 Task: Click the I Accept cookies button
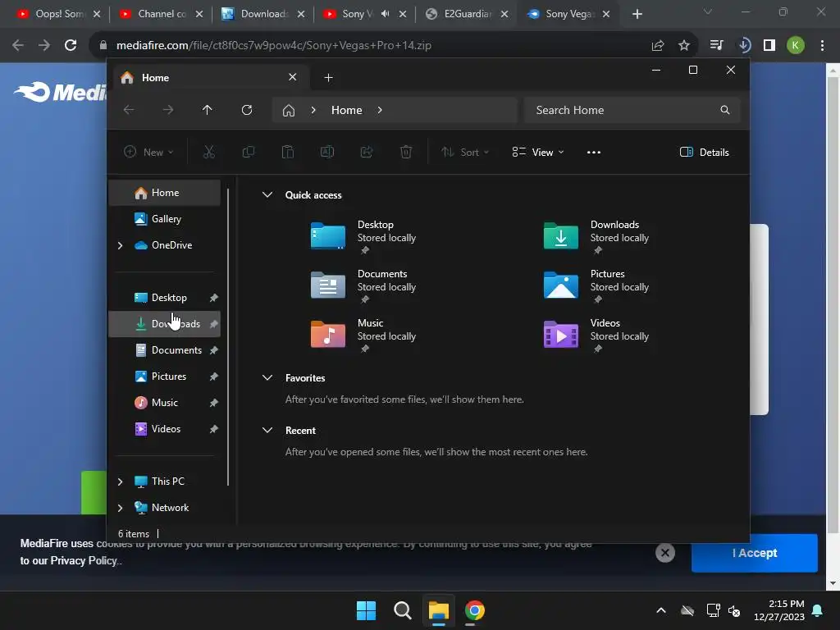(x=755, y=553)
